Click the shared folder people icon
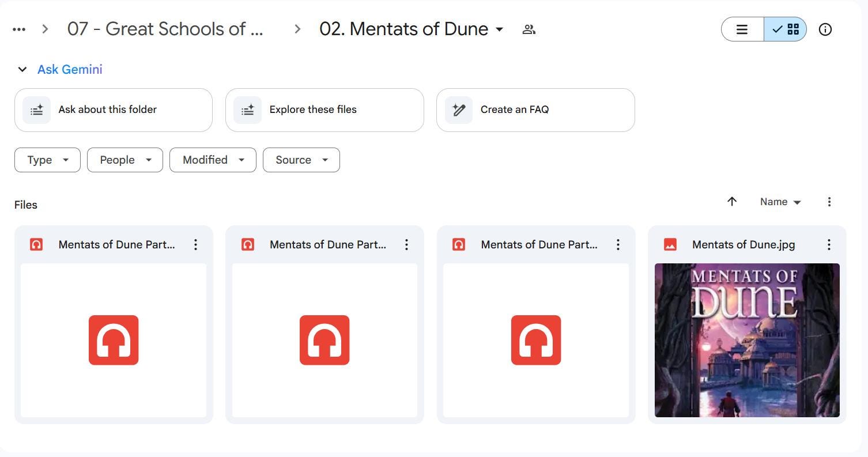The width and height of the screenshot is (868, 457). tap(529, 29)
